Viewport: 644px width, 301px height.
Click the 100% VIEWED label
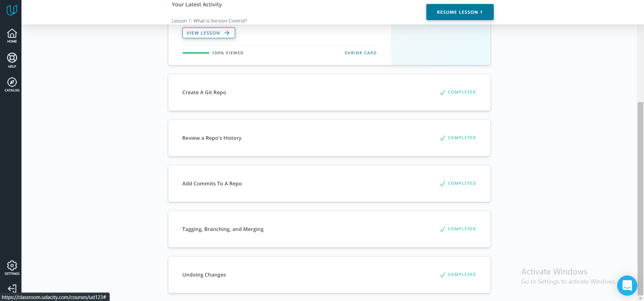click(x=227, y=53)
